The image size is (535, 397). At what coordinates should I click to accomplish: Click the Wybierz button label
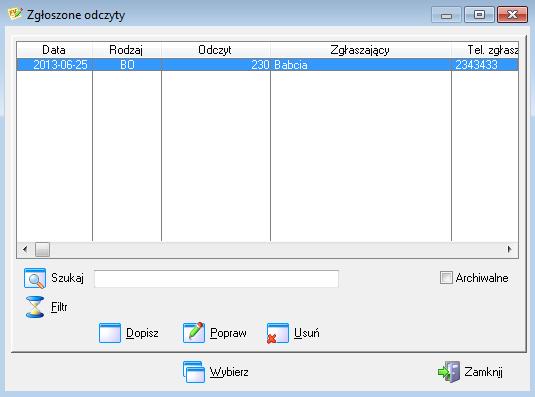point(229,372)
